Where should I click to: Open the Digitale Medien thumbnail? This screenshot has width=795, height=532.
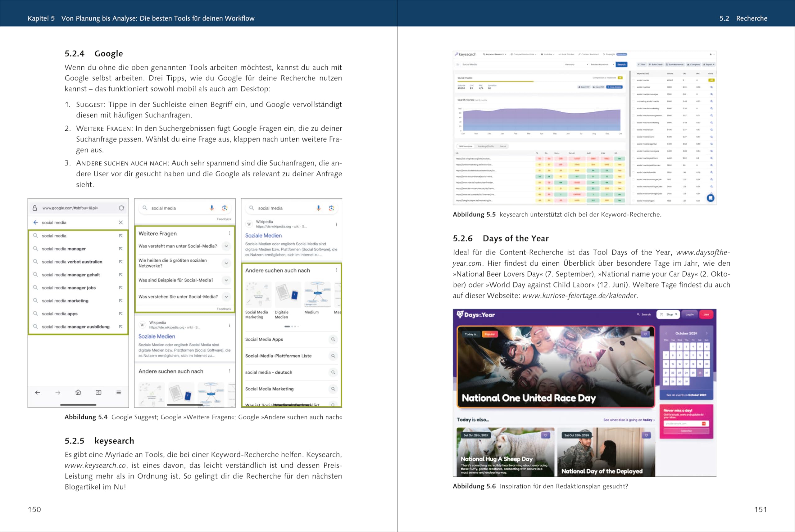(287, 294)
